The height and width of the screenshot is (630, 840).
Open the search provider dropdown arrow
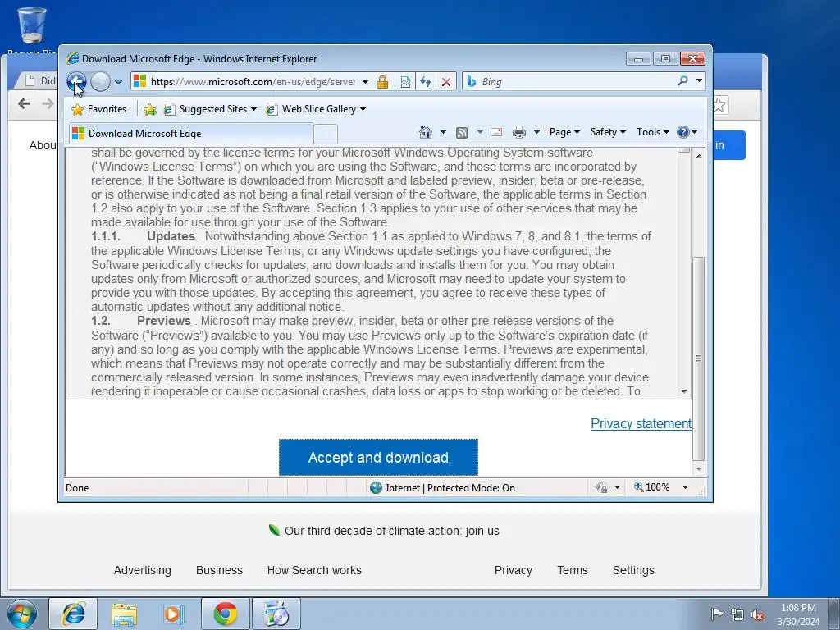(699, 81)
